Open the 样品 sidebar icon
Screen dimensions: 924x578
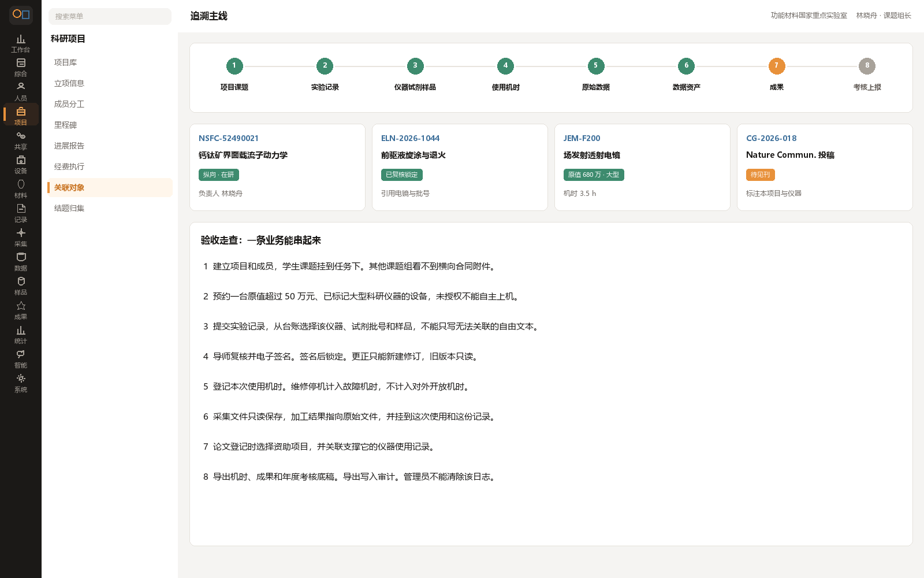tap(21, 287)
